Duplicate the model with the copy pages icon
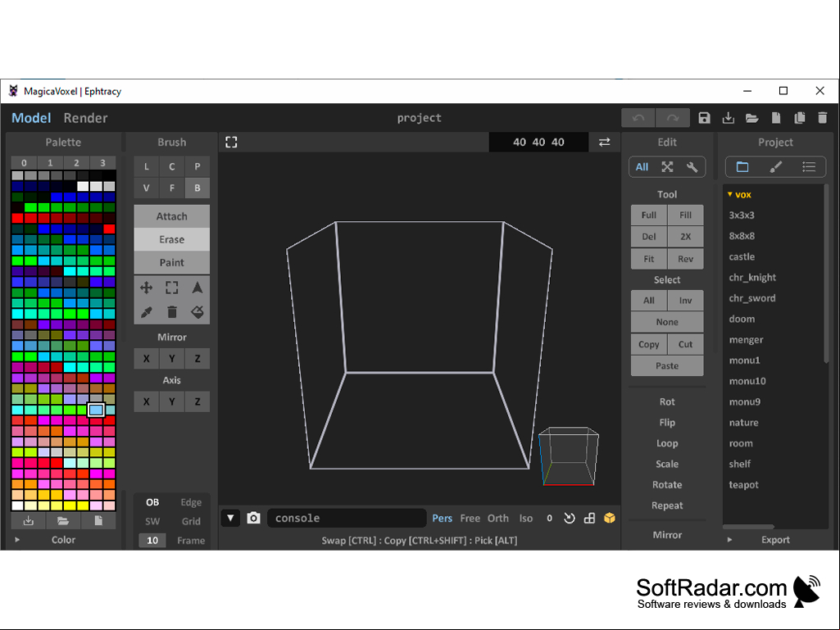 [x=799, y=118]
